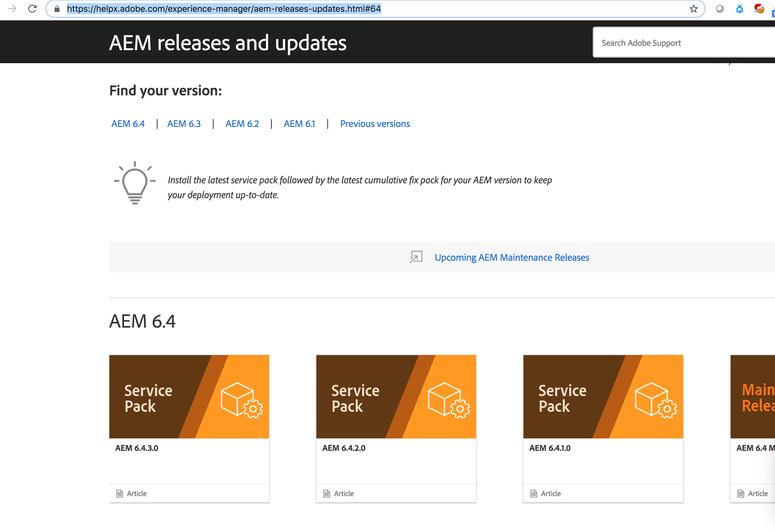This screenshot has height=532, width=775.
Task: Click the external link icon beside Upcoming Releases
Action: [416, 257]
